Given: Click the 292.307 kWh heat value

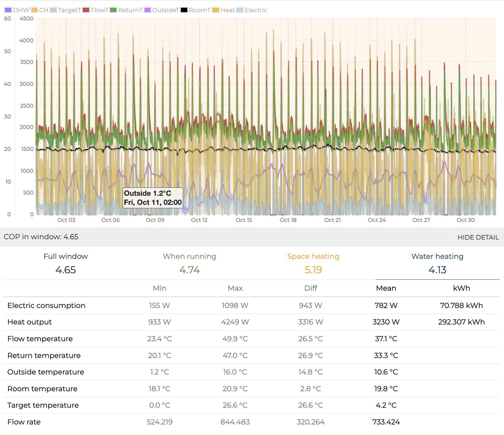Looking at the screenshot, I should (x=461, y=322).
